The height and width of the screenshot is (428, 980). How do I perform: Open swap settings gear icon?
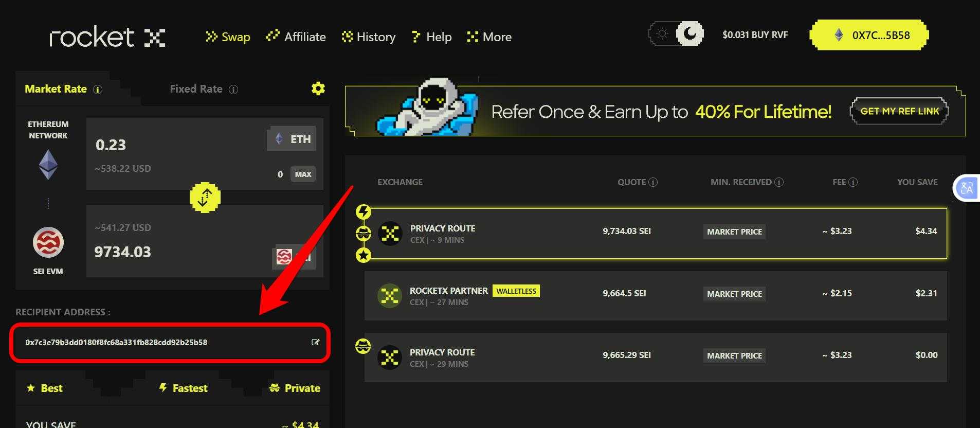[318, 88]
